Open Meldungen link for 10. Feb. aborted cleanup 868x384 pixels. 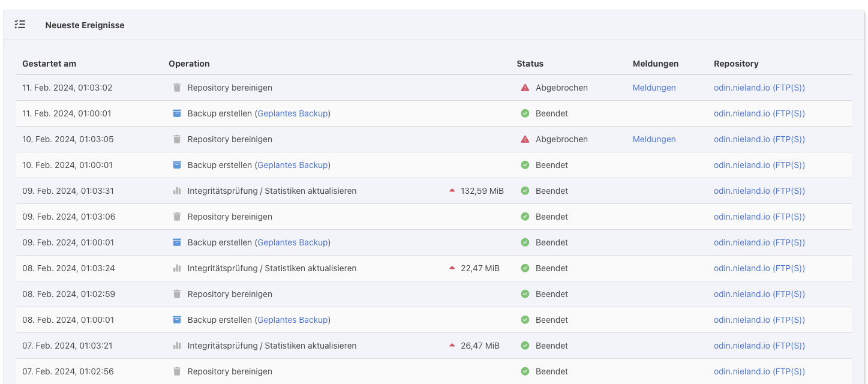(654, 139)
